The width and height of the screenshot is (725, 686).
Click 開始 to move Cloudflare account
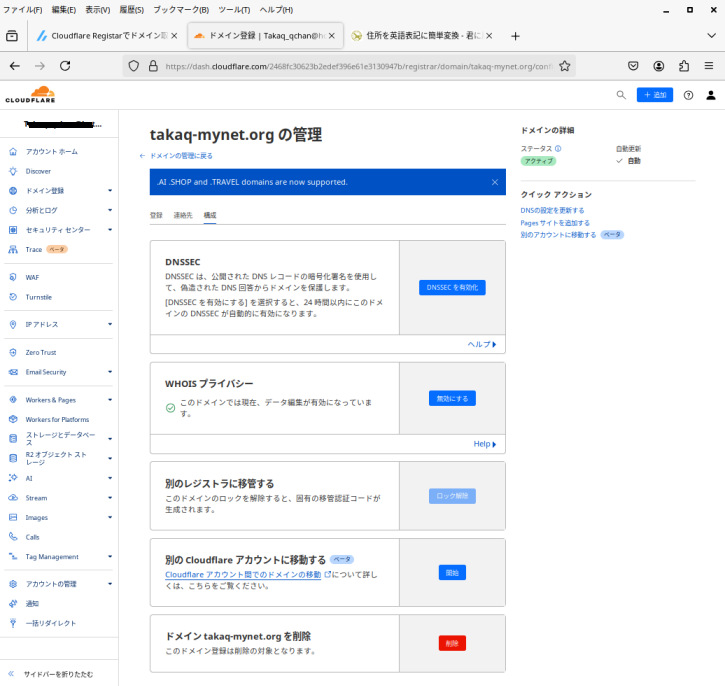point(452,573)
